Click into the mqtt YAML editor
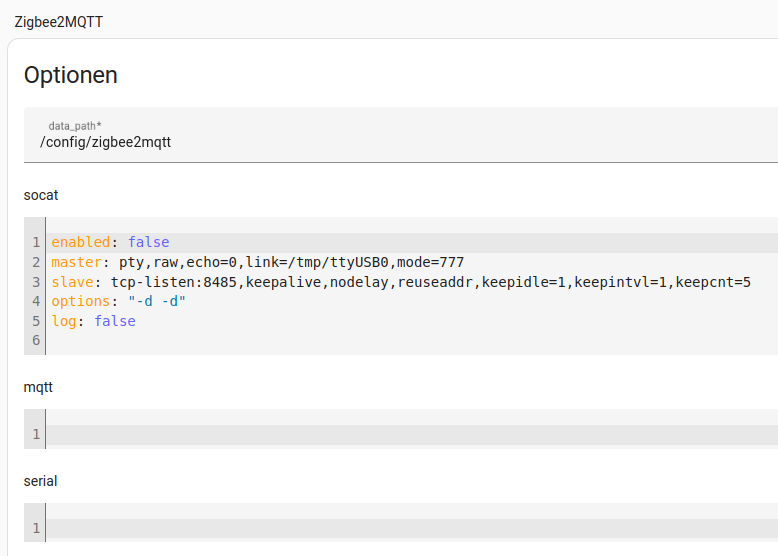The image size is (778, 556). coord(412,435)
